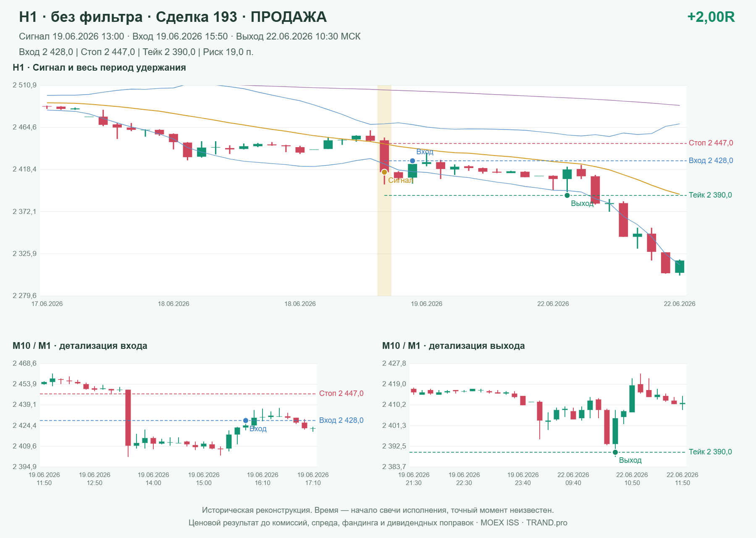Click the Вход marker dot in entry detail chart
Viewport: 756px width, 538px height.
pos(246,420)
